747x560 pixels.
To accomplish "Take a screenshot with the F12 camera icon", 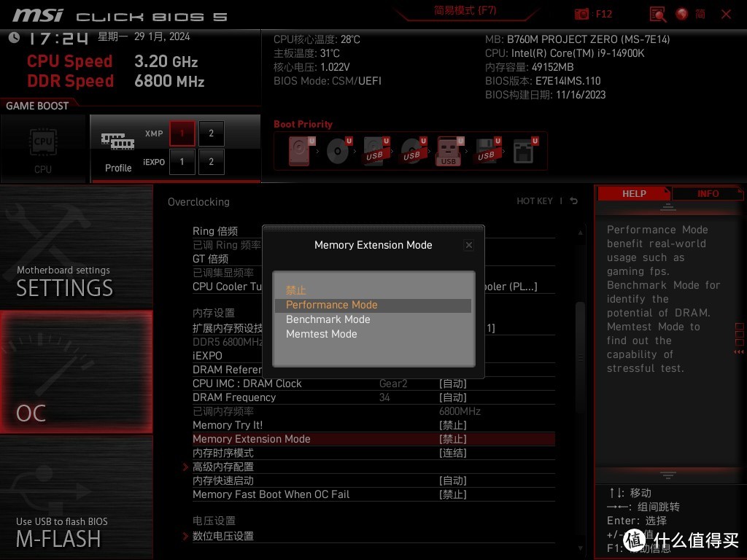I will point(581,14).
